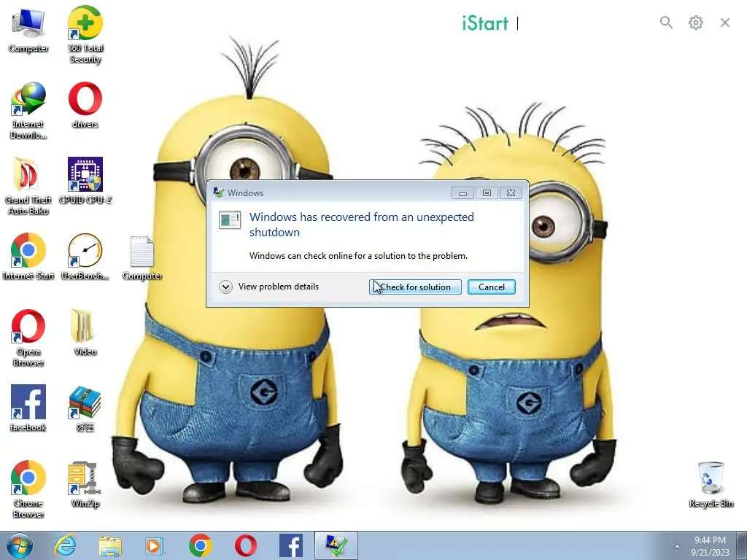Launch the archive app with stacked books icon
This screenshot has height=560, width=747.
85,408
